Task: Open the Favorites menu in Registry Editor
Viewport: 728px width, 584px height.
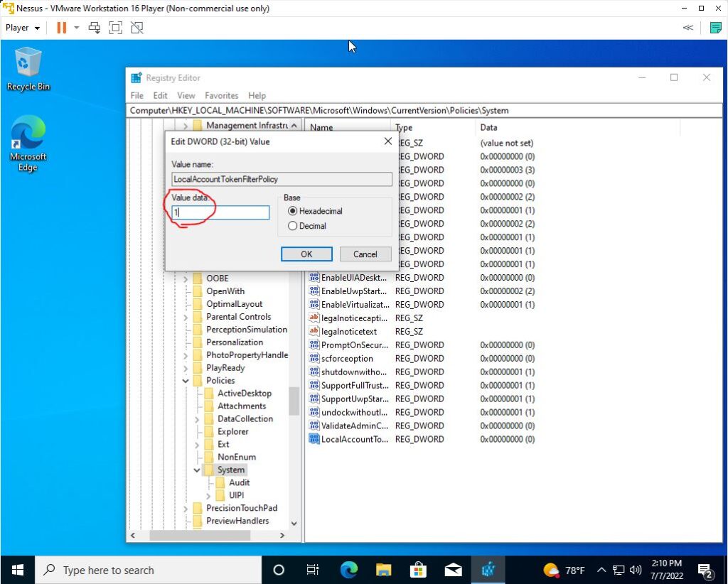Action: pyautogui.click(x=222, y=95)
